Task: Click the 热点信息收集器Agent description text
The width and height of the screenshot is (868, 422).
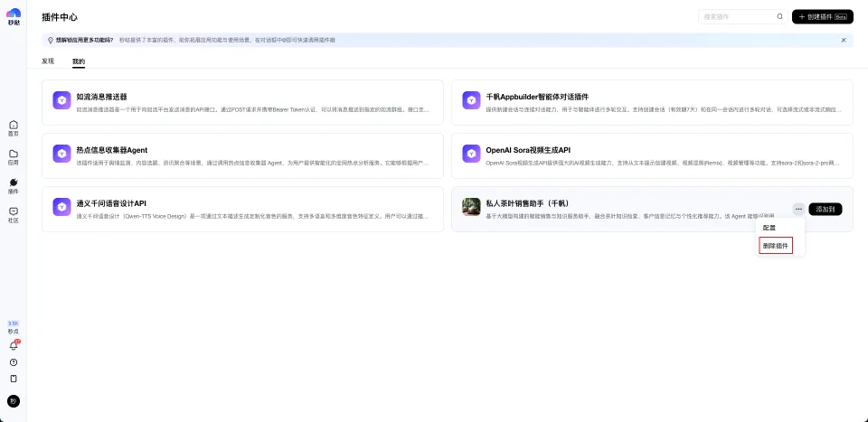Action: click(252, 164)
